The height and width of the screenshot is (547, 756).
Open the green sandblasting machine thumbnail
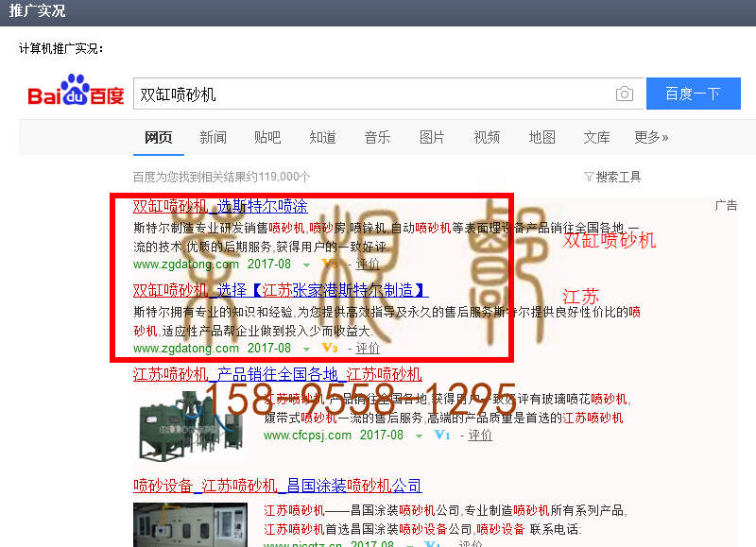[190, 426]
